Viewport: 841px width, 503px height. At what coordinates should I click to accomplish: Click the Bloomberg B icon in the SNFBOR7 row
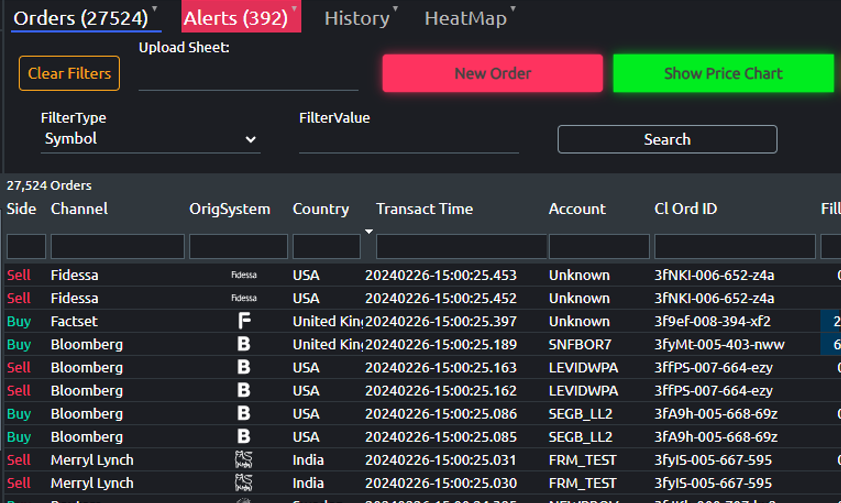pos(244,344)
